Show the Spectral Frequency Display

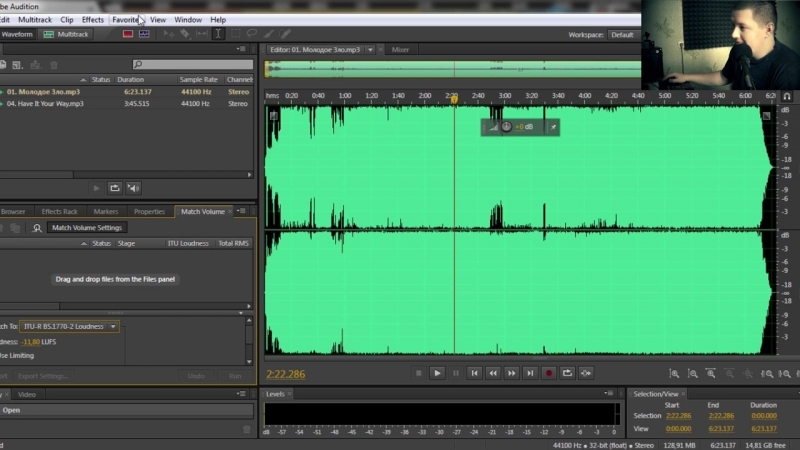[128, 34]
